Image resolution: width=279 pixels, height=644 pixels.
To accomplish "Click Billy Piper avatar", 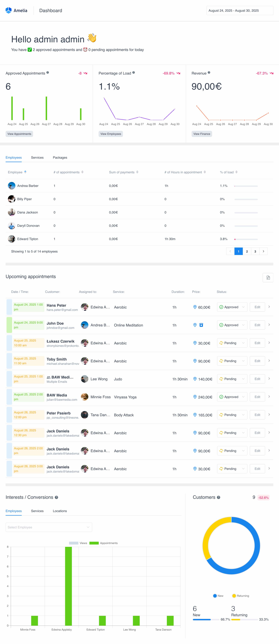I will (12, 199).
